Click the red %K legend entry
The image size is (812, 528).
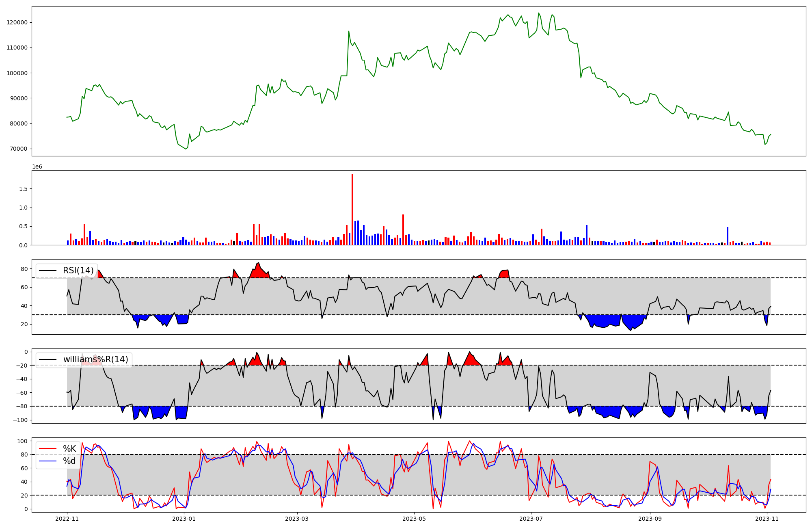[x=69, y=449]
